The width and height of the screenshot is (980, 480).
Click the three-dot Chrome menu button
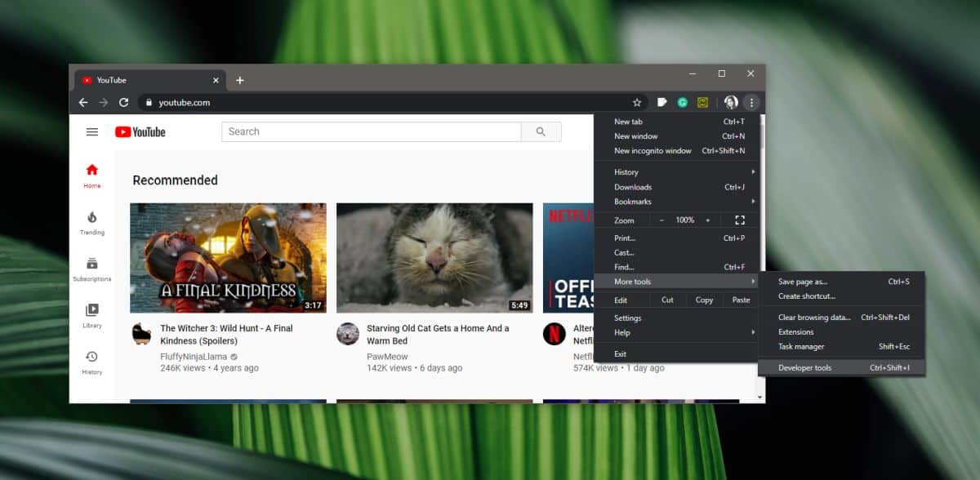[x=752, y=103]
